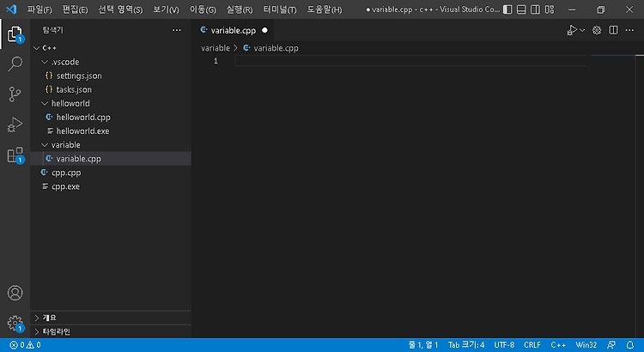This screenshot has height=352, width=644.
Task: Open the Search view in activity bar
Action: click(15, 64)
